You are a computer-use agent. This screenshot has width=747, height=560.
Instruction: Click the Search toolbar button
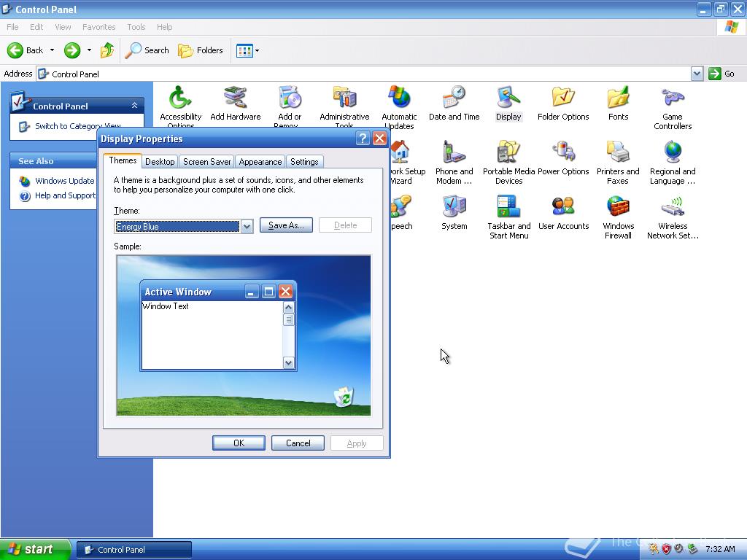click(x=147, y=50)
